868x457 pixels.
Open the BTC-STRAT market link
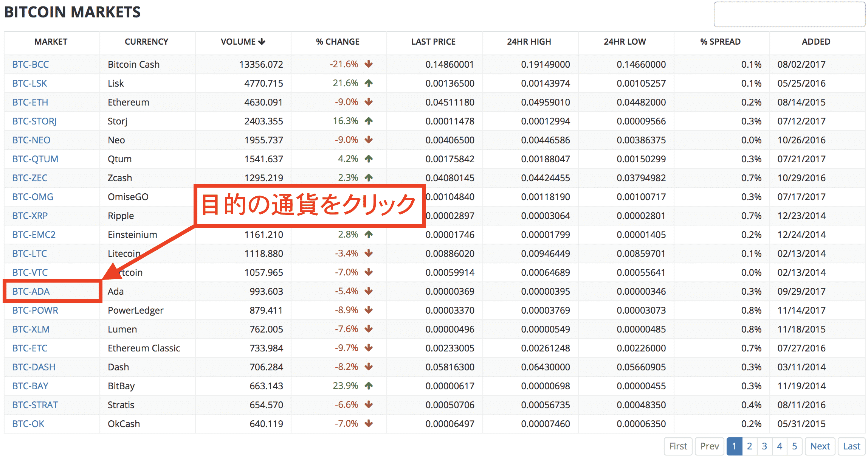[x=35, y=405]
